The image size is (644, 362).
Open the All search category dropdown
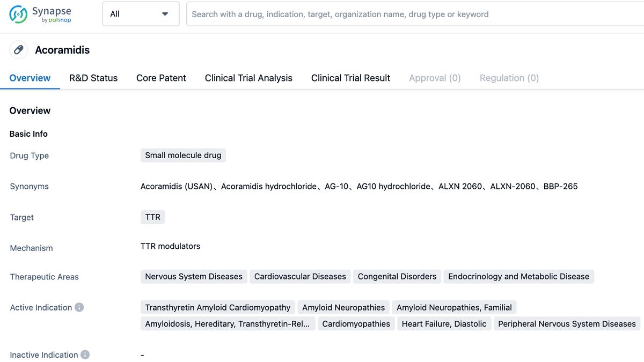coord(140,14)
